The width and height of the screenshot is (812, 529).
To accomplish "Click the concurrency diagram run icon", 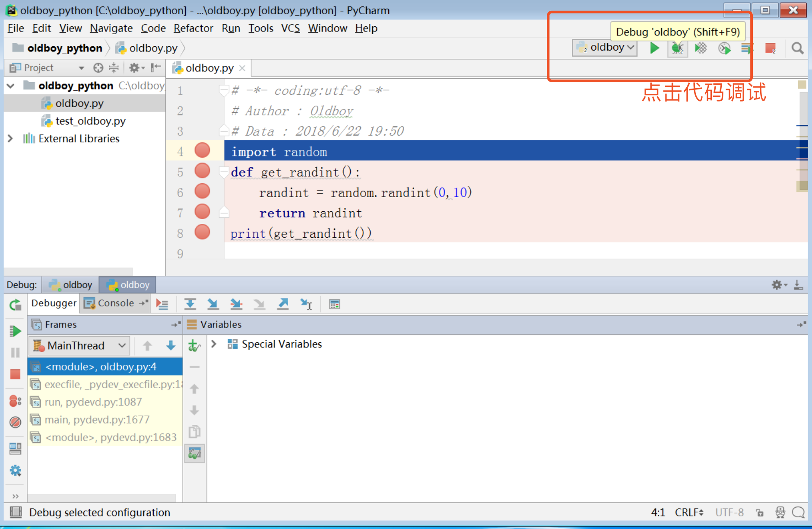I will point(747,48).
